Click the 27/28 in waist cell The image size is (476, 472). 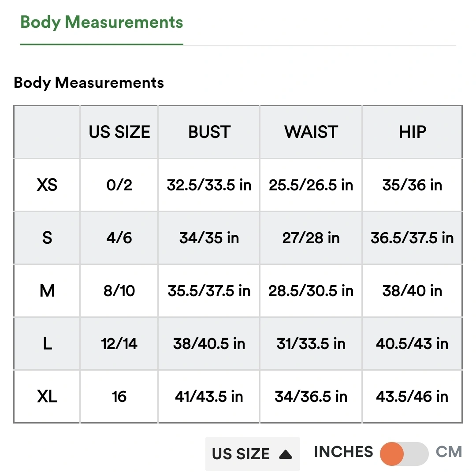(x=311, y=238)
